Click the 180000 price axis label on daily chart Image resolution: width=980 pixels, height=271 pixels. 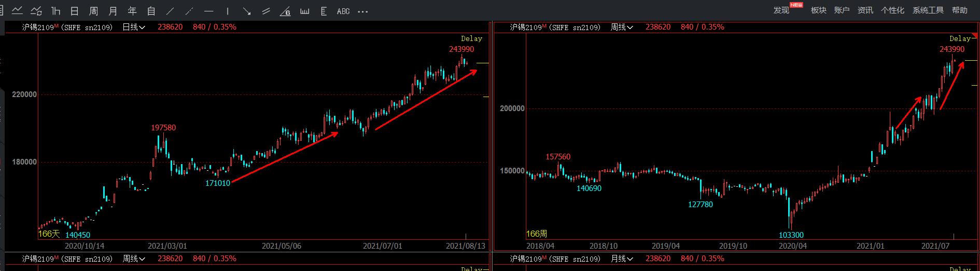pos(24,162)
